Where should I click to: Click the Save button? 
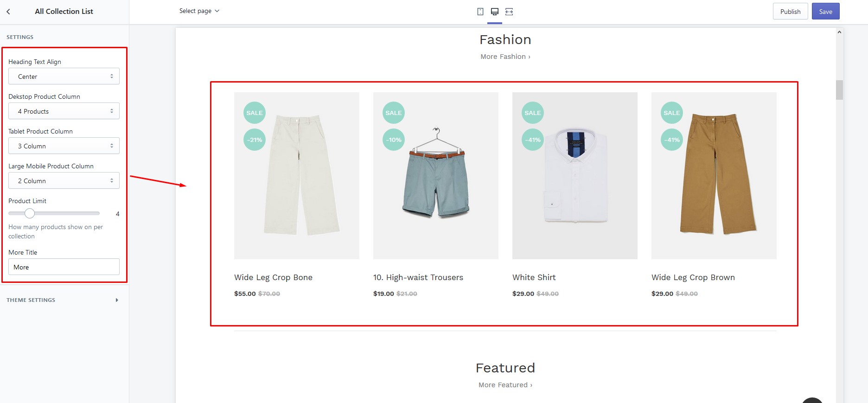pyautogui.click(x=825, y=12)
